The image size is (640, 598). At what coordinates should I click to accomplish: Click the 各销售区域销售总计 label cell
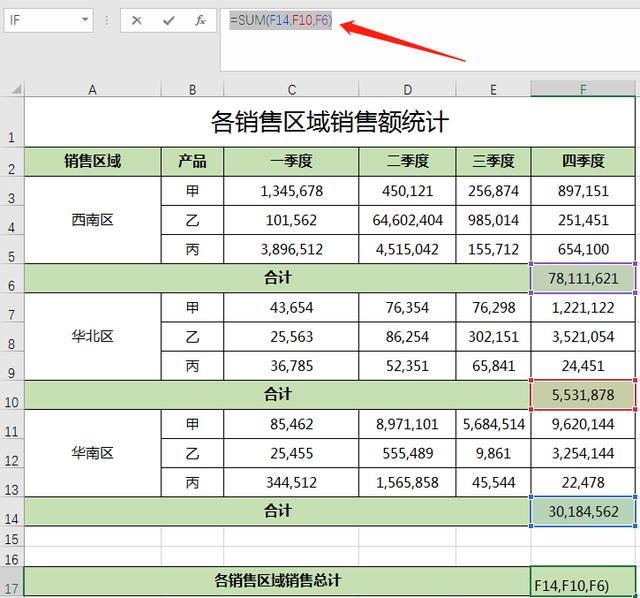277,581
